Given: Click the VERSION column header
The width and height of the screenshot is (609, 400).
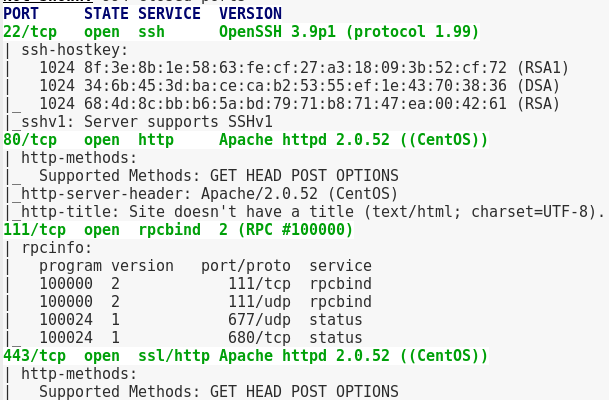Looking at the screenshot, I should (x=250, y=14).
